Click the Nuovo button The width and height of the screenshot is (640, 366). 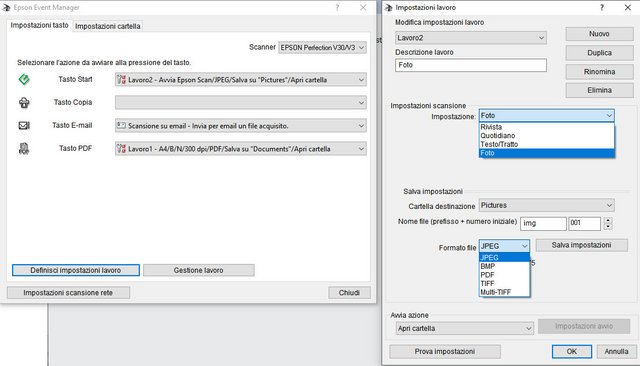pos(599,34)
